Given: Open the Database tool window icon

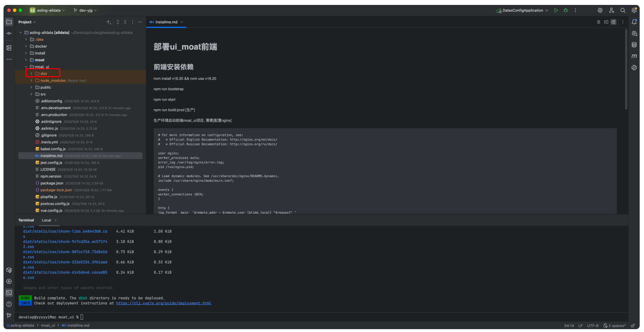Looking at the screenshot, I should [x=634, y=45].
